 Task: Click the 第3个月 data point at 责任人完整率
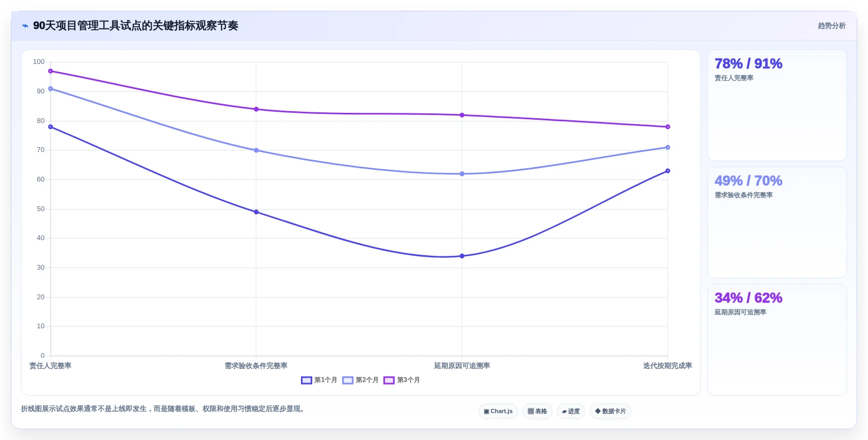tap(51, 71)
